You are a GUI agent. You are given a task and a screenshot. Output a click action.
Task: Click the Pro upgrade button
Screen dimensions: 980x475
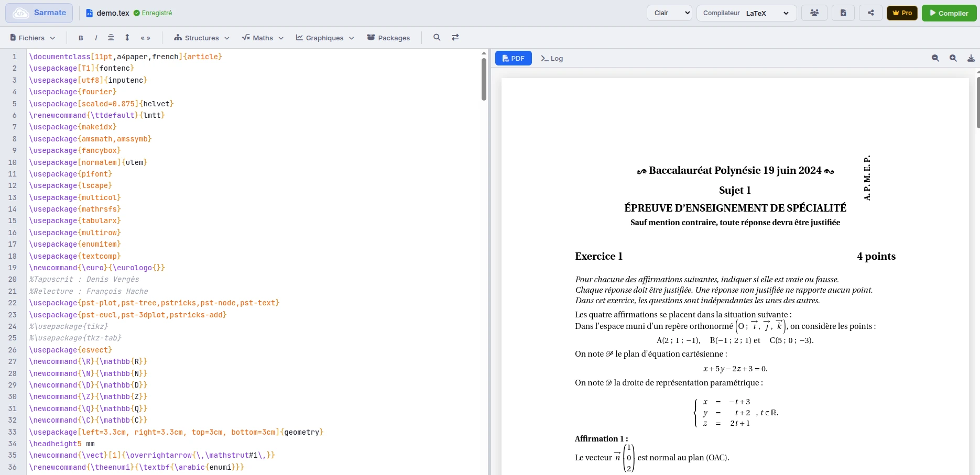(x=902, y=13)
